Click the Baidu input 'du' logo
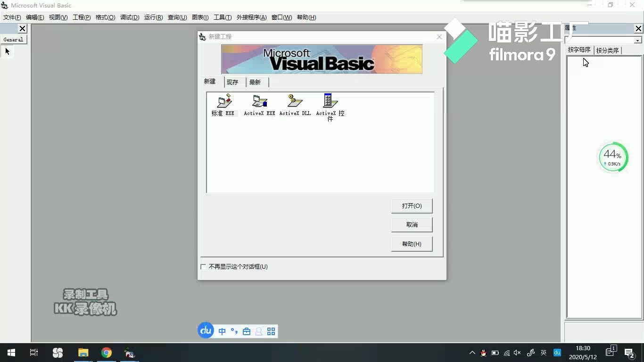Image resolution: width=644 pixels, height=362 pixels. click(x=206, y=331)
